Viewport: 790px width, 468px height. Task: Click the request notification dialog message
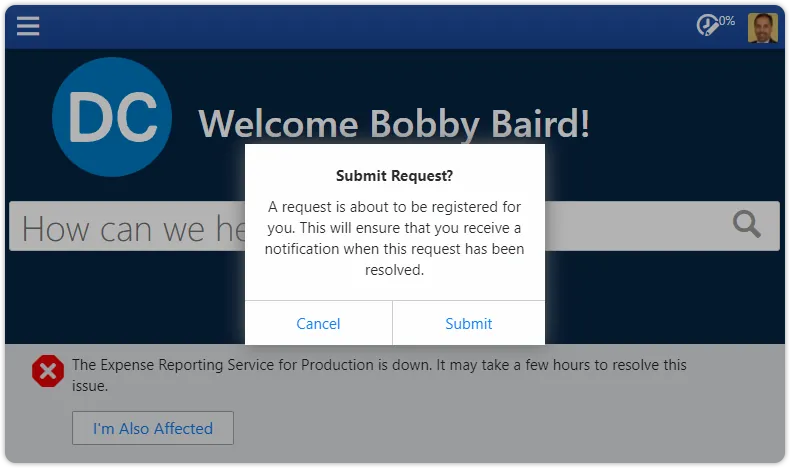394,238
